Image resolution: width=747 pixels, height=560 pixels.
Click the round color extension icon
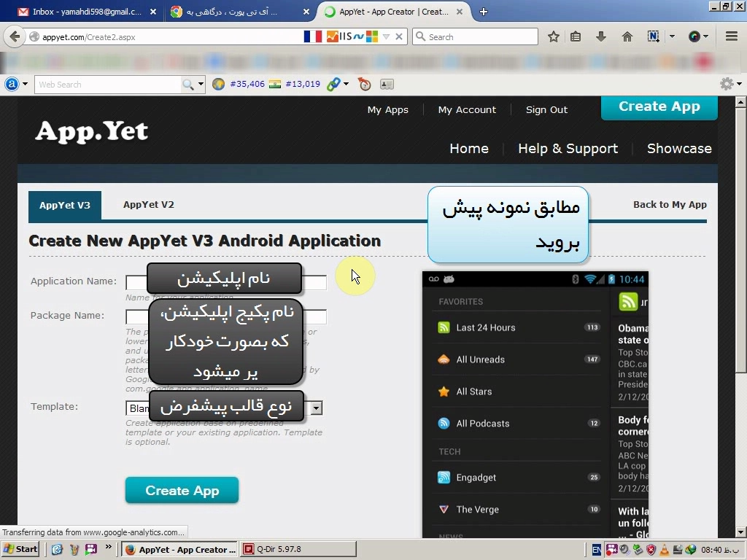pos(694,36)
